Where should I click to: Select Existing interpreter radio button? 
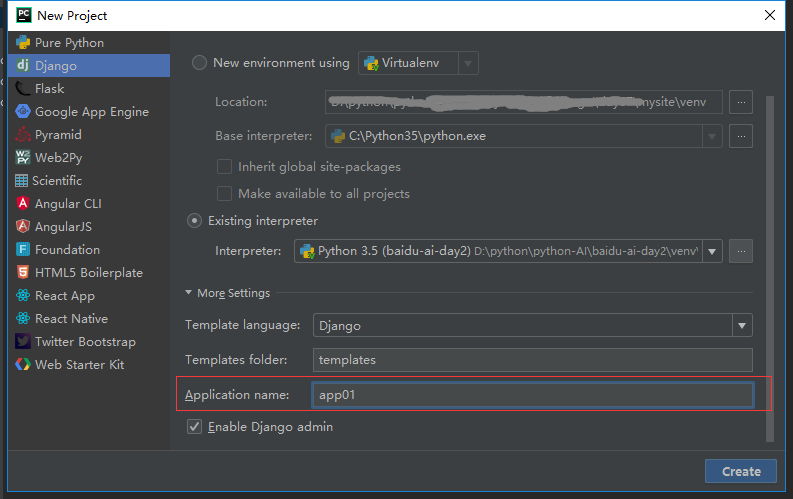pos(195,221)
